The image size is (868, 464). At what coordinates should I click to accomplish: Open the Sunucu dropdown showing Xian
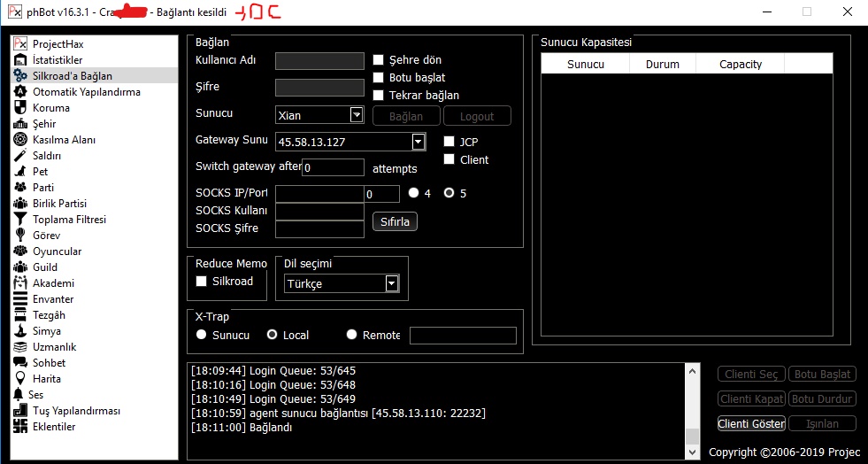click(x=357, y=115)
